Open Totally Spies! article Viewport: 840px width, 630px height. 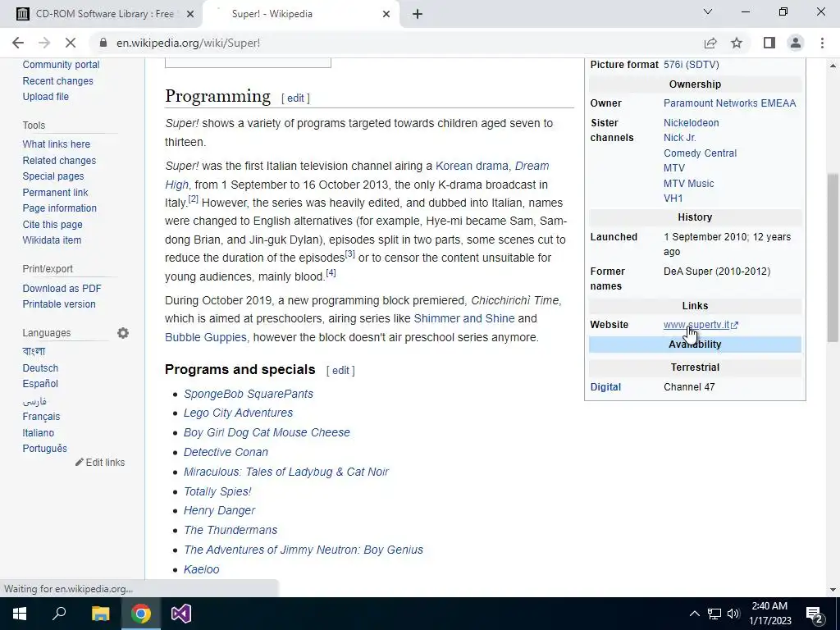(217, 491)
